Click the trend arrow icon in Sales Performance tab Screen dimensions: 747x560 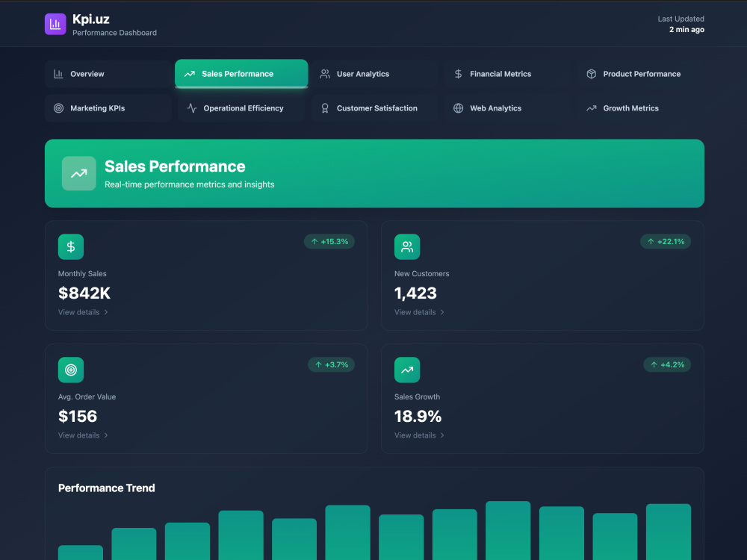pos(190,74)
